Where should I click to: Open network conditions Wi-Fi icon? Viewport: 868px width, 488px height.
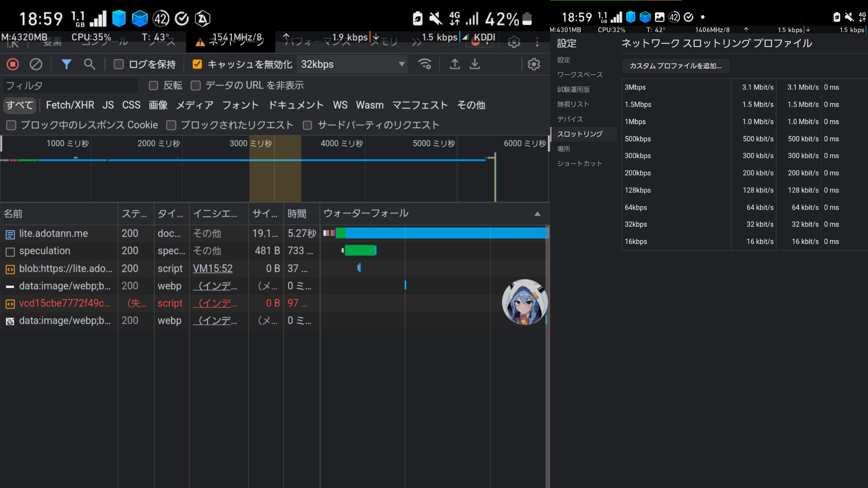point(425,64)
